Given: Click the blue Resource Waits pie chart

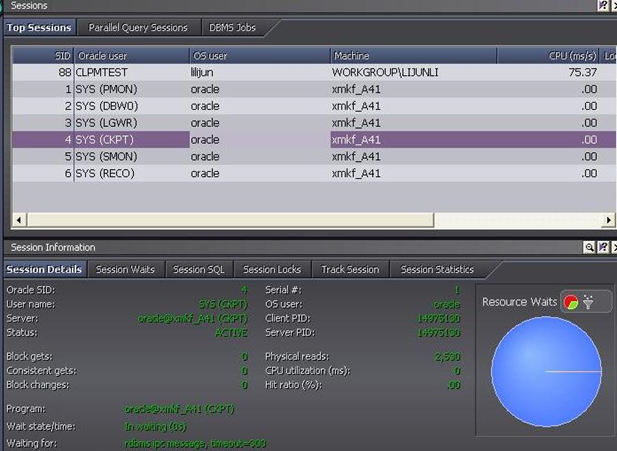Looking at the screenshot, I should click(546, 372).
